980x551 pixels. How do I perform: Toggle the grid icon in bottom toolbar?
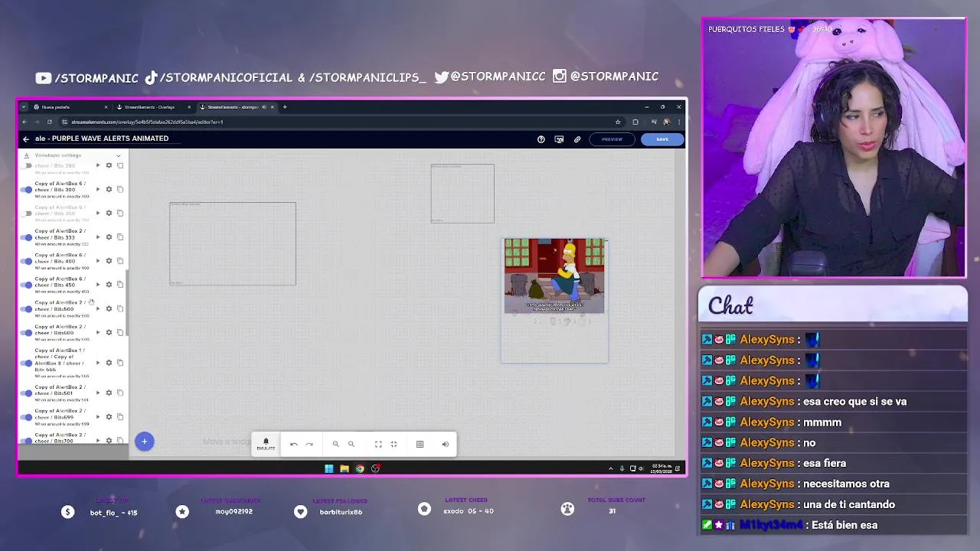(x=420, y=444)
